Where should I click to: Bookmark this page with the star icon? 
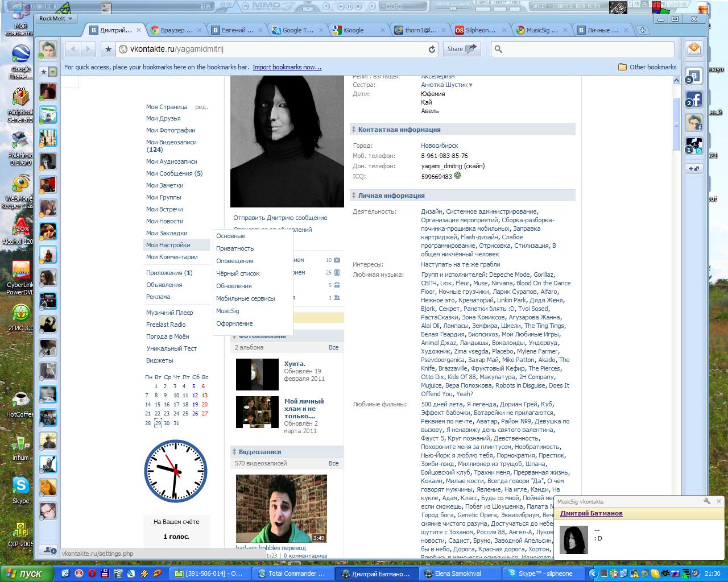click(x=108, y=49)
